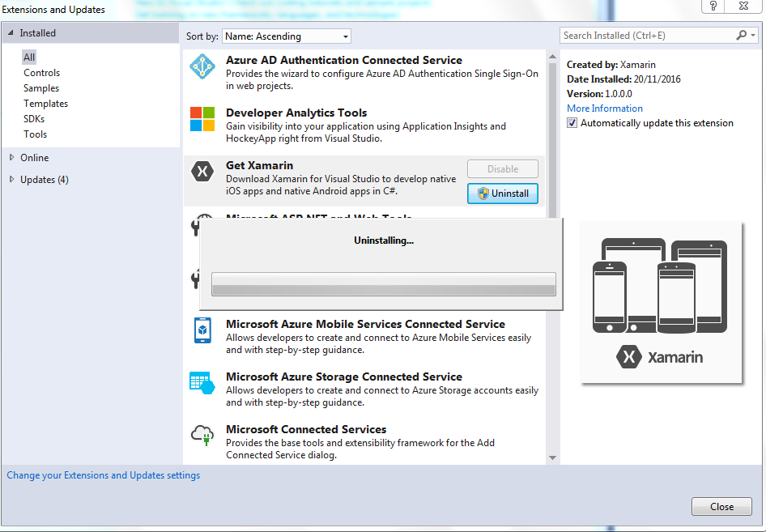Open the More Information link
This screenshot has width=766, height=532.
pos(605,109)
